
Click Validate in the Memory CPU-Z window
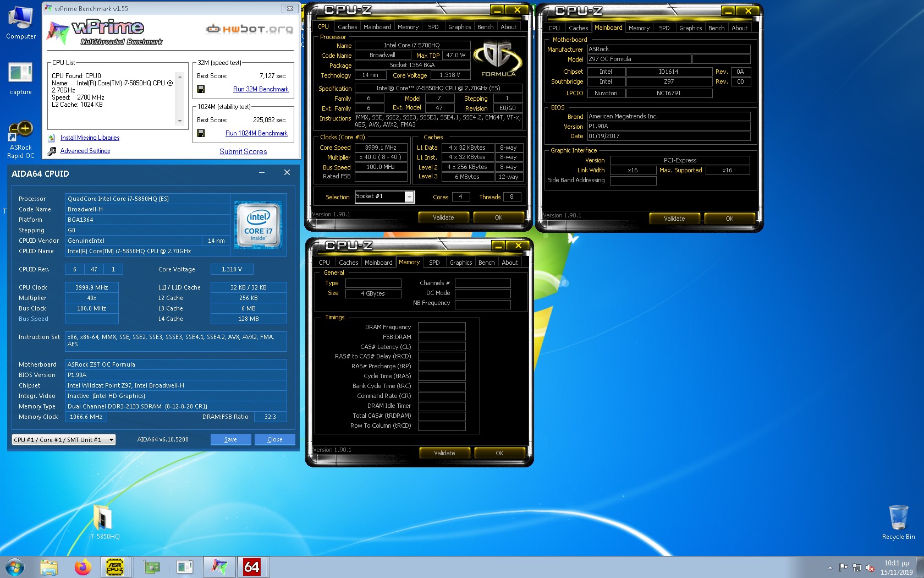444,453
